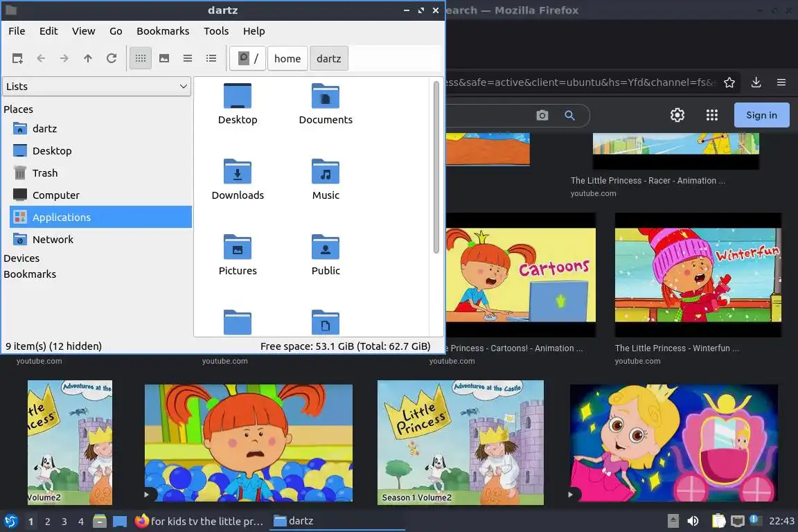Select the Desktop folder icon

(238, 104)
